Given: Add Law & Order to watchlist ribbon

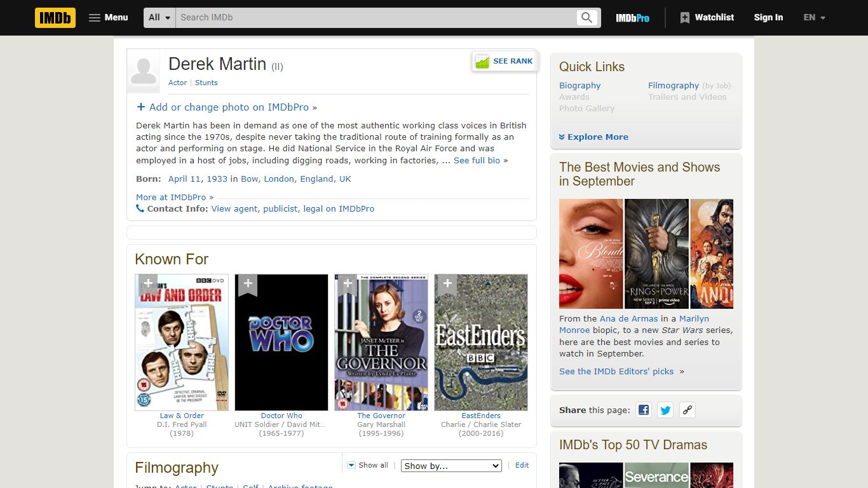Looking at the screenshot, I should point(148,285).
